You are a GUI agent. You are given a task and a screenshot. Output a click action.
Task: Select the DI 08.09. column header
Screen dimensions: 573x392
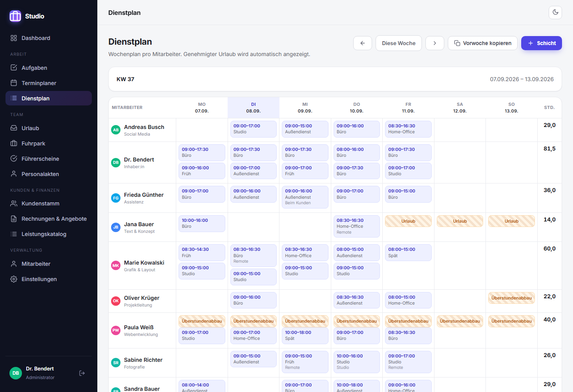tap(254, 108)
